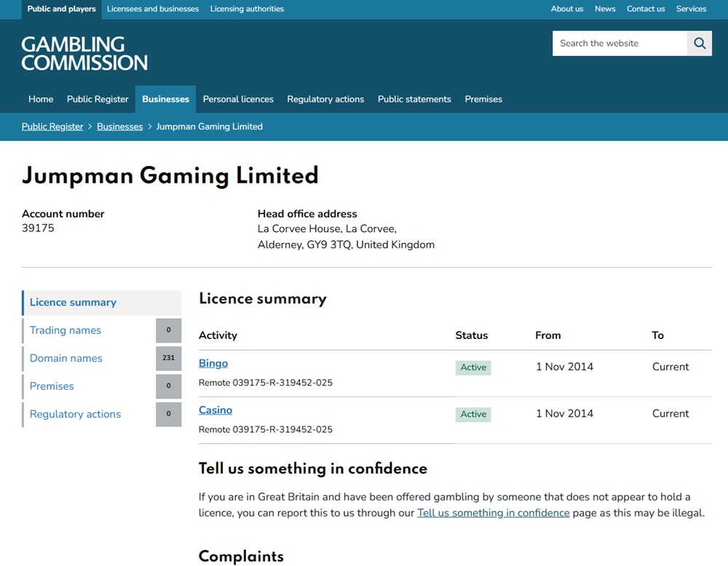Open the News link

[x=605, y=9]
